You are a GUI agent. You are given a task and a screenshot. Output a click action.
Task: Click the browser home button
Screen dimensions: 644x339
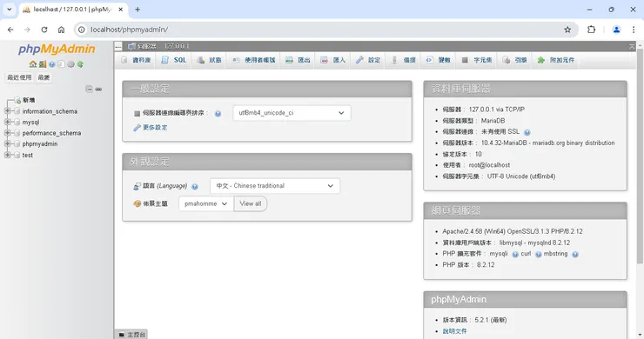[61, 30]
